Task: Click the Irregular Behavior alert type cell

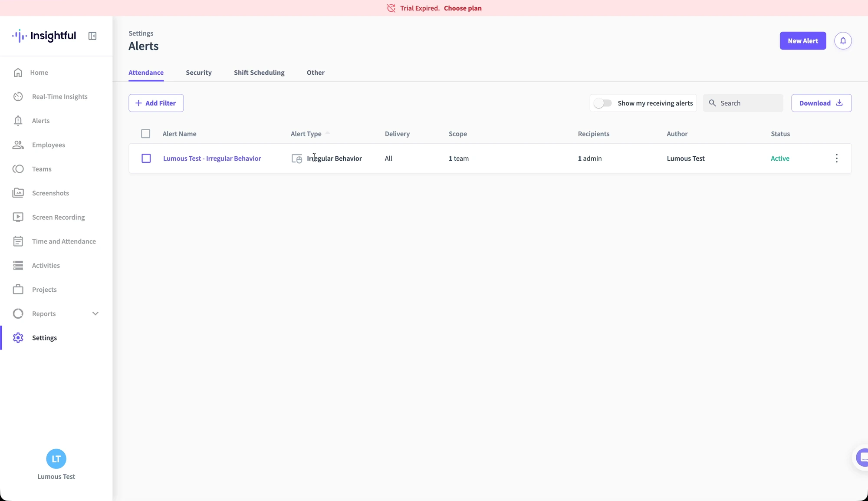Action: (x=327, y=158)
